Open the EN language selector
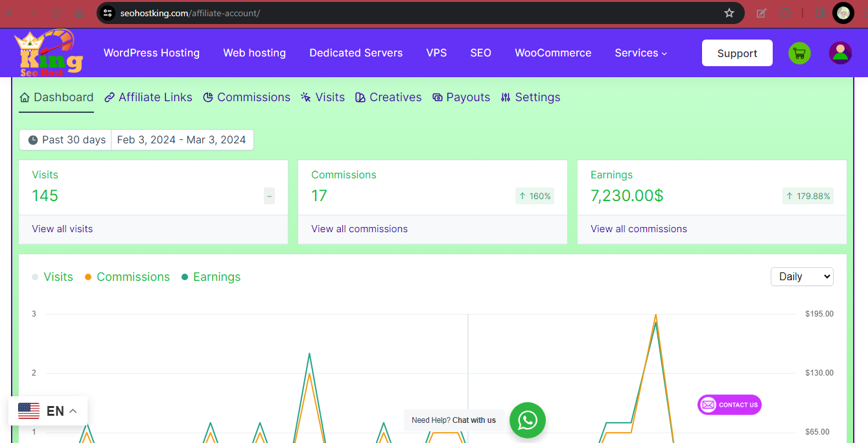868x443 pixels. tap(48, 411)
